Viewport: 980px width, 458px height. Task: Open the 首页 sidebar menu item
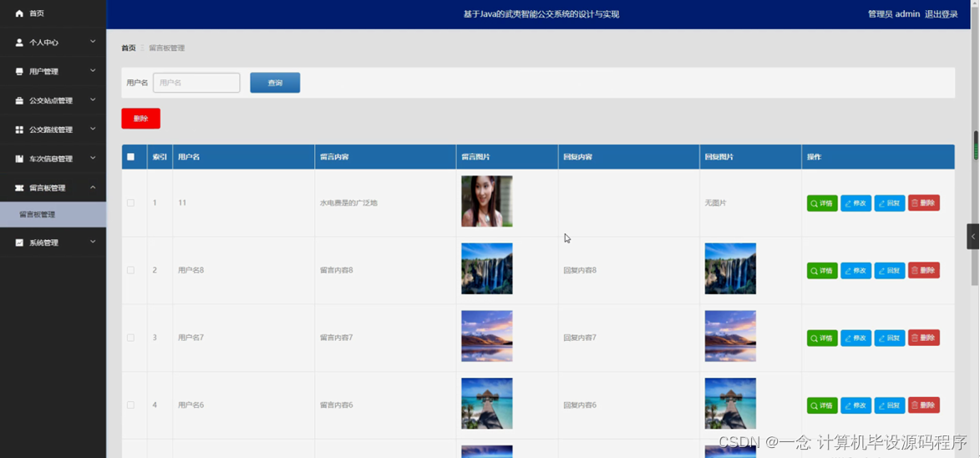(53, 13)
